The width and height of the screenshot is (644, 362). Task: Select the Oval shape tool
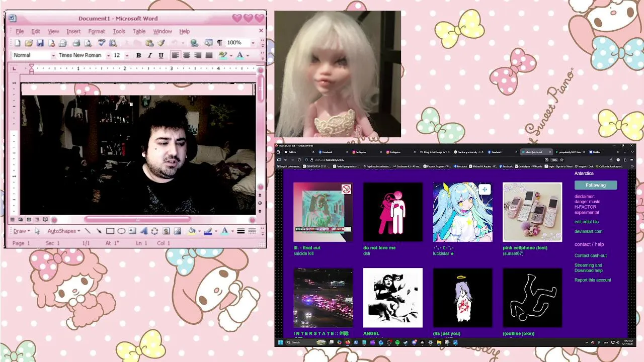(x=121, y=231)
